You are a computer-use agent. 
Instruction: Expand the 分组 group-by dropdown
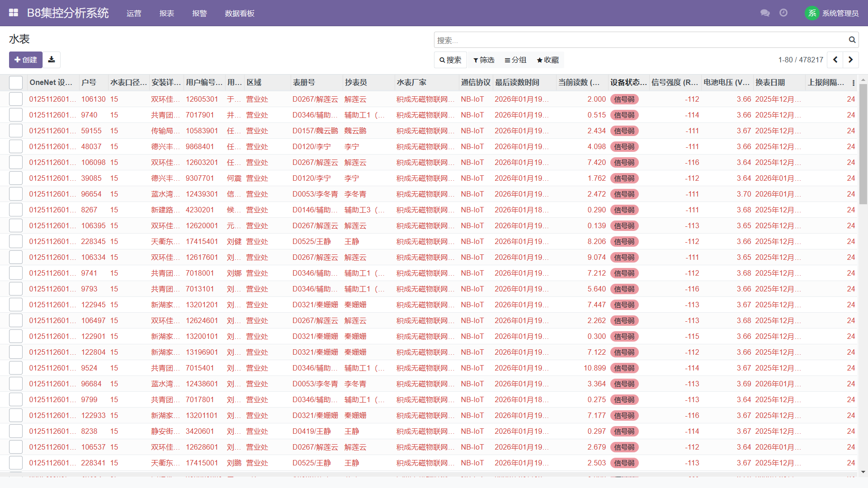pyautogui.click(x=515, y=60)
